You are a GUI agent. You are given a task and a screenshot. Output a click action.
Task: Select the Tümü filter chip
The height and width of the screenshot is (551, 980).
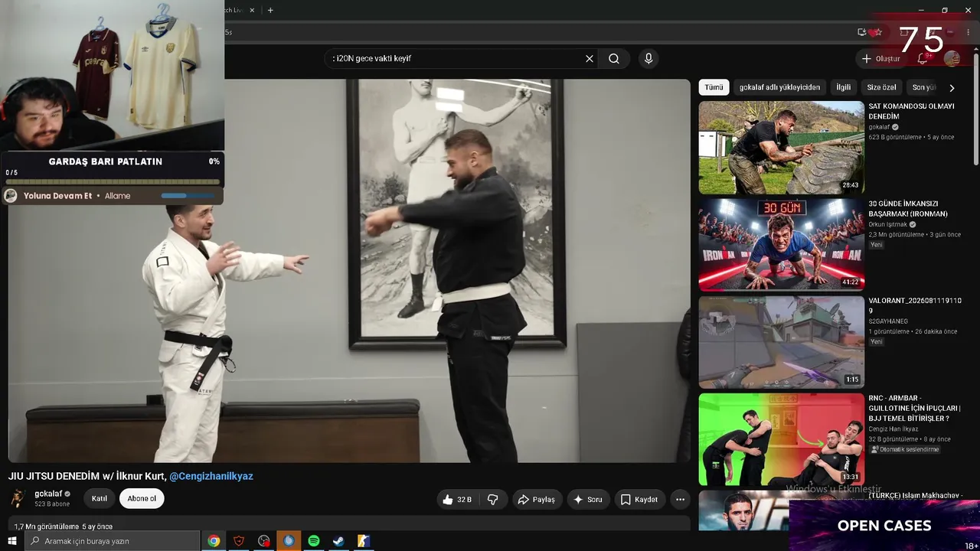pos(714,87)
